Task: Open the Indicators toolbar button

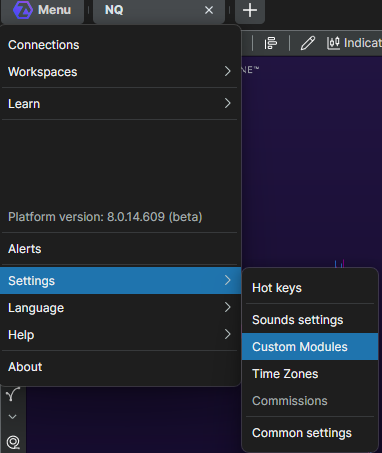Action: pyautogui.click(x=354, y=43)
